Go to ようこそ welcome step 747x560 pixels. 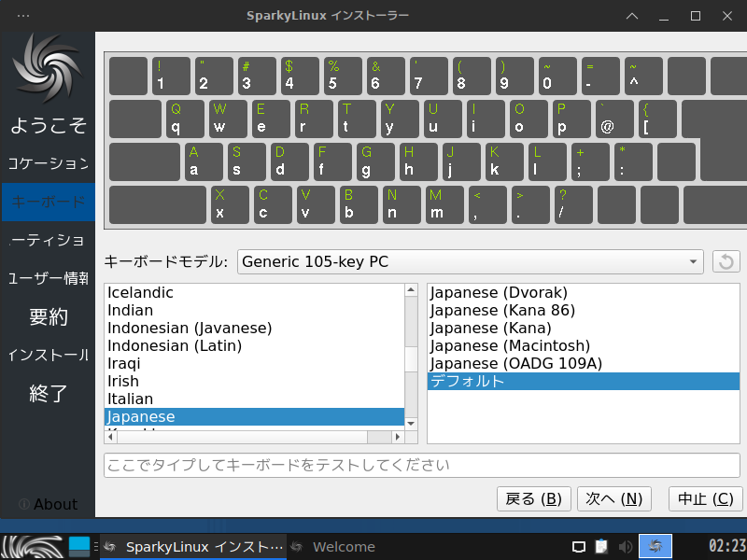49,125
